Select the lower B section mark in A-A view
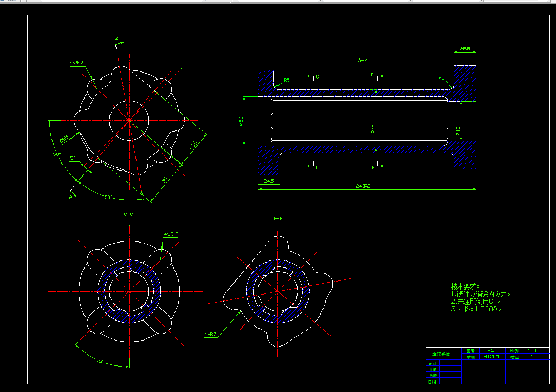 [x=373, y=168]
